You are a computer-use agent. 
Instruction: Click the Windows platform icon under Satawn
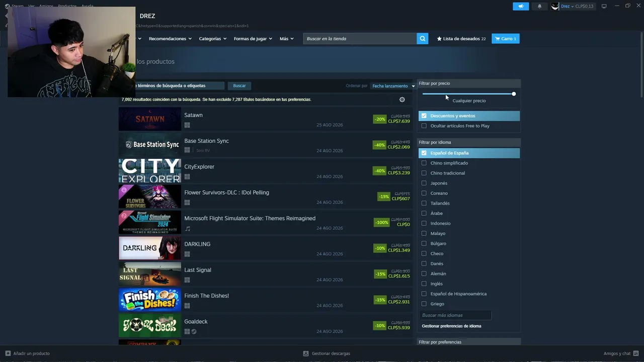pyautogui.click(x=187, y=125)
